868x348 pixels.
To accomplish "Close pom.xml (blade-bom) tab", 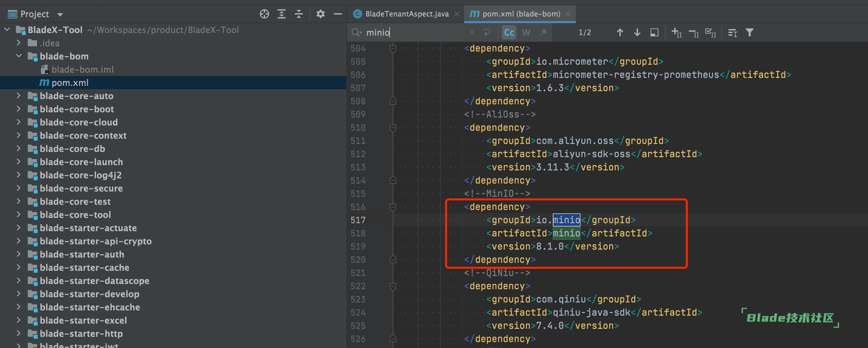I will pyautogui.click(x=568, y=14).
